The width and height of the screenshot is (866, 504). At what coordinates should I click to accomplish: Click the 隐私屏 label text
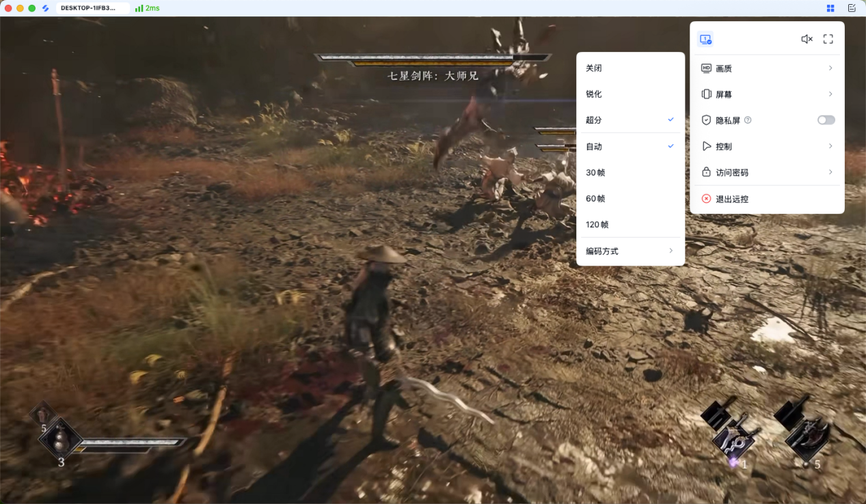pos(728,120)
